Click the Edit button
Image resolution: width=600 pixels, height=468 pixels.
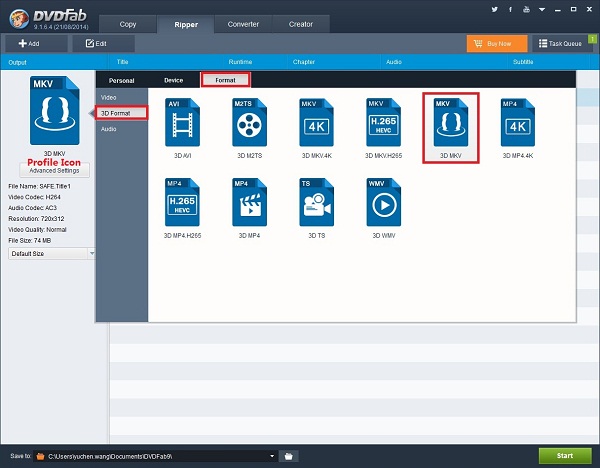point(103,44)
